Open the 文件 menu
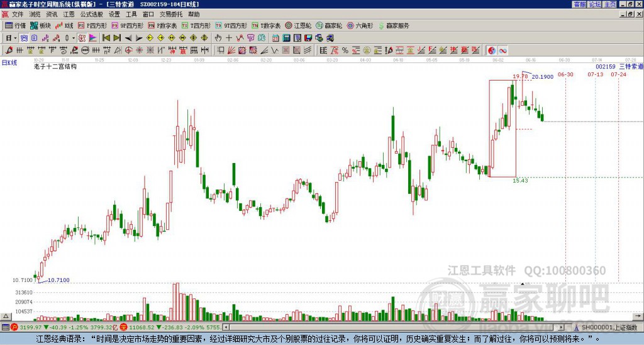Image resolution: width=644 pixels, height=345 pixels. coord(18,14)
